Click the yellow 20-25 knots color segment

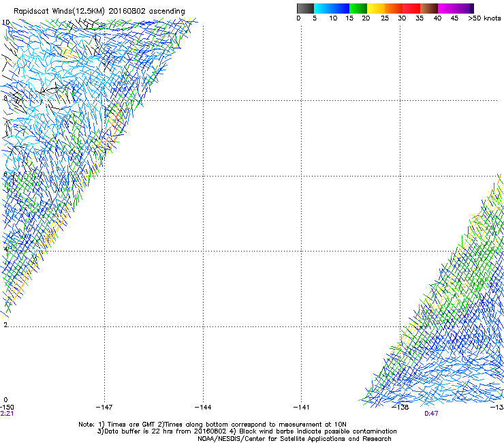(376, 8)
